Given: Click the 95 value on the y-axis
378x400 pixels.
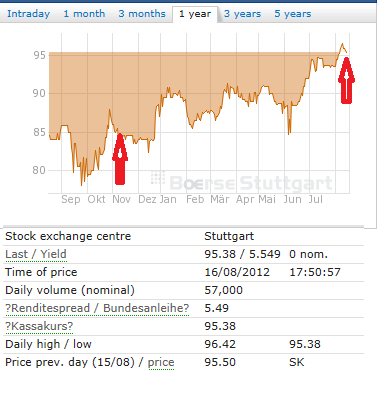Looking at the screenshot, I should point(39,55).
